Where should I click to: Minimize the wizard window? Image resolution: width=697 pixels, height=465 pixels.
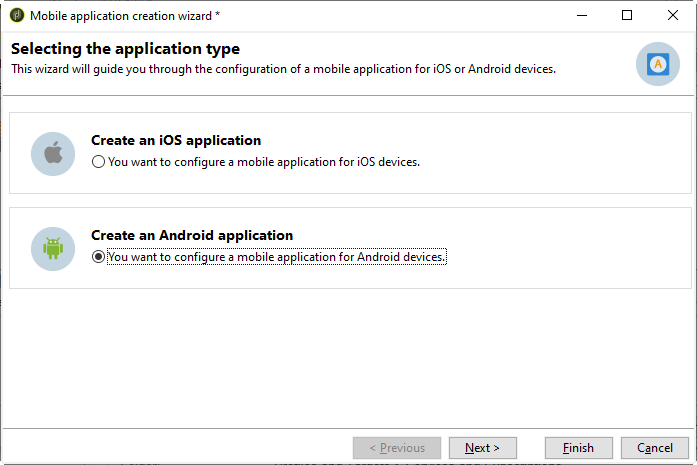pyautogui.click(x=581, y=16)
